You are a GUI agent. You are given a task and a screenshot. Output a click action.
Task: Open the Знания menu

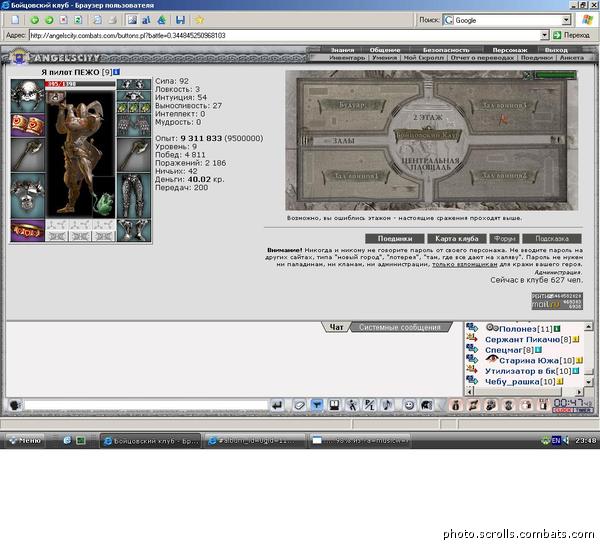[x=342, y=50]
